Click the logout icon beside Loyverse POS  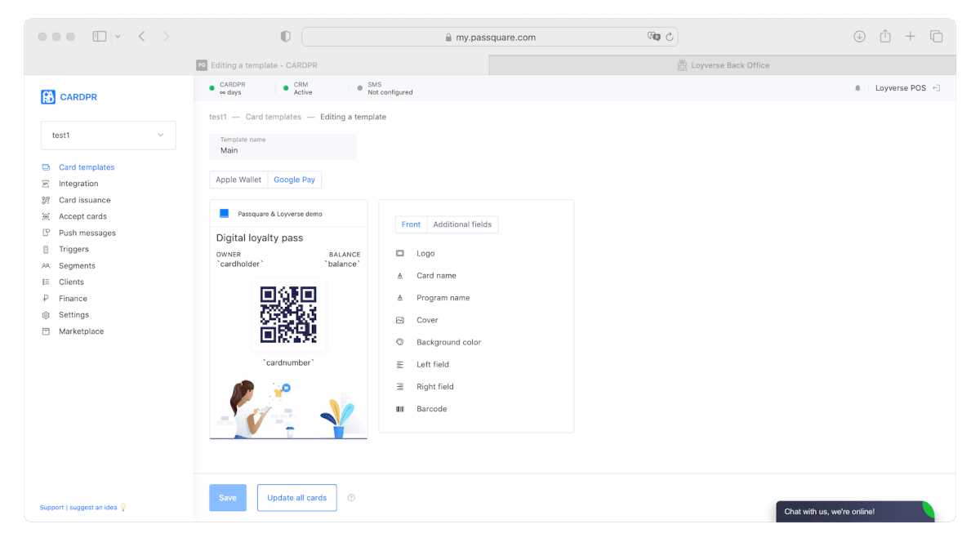(x=937, y=88)
